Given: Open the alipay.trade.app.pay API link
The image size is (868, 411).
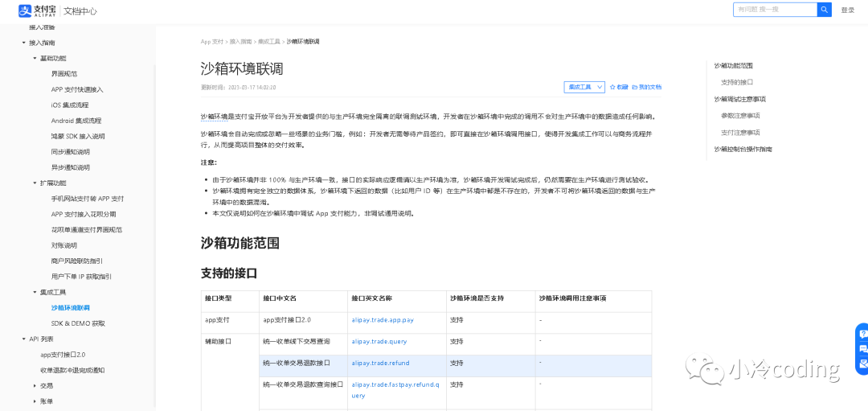Looking at the screenshot, I should [383, 320].
